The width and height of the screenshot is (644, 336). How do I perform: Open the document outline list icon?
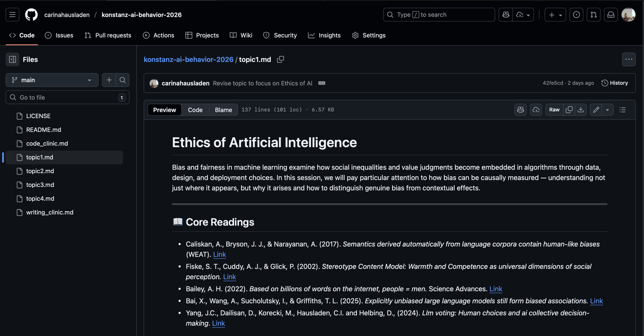click(622, 110)
